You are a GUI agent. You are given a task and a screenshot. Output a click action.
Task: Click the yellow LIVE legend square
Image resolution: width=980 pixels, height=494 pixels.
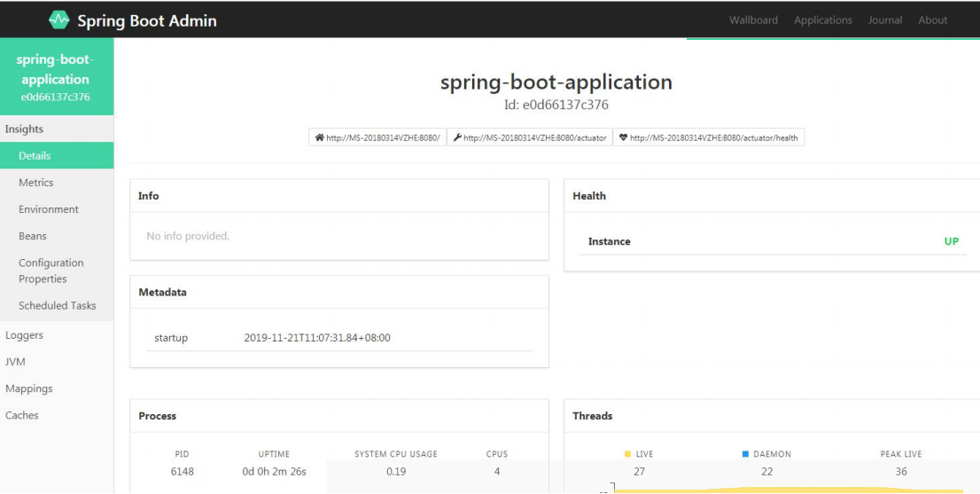point(627,454)
